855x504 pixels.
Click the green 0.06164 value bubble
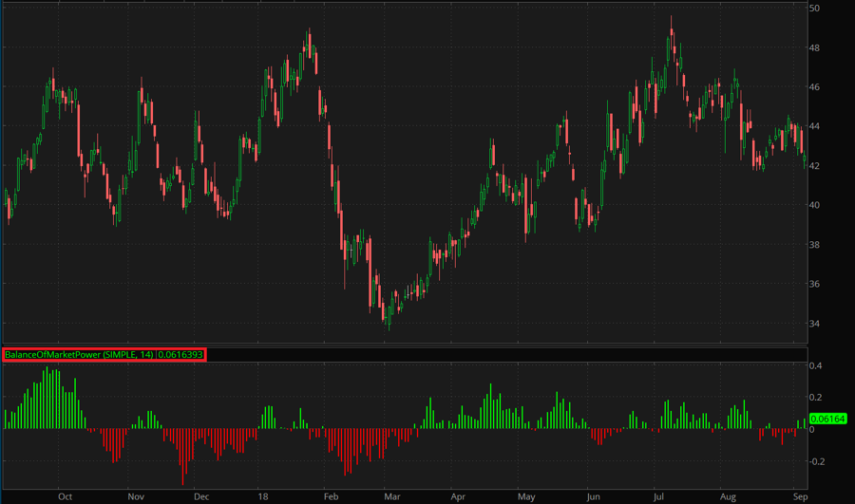[827, 419]
